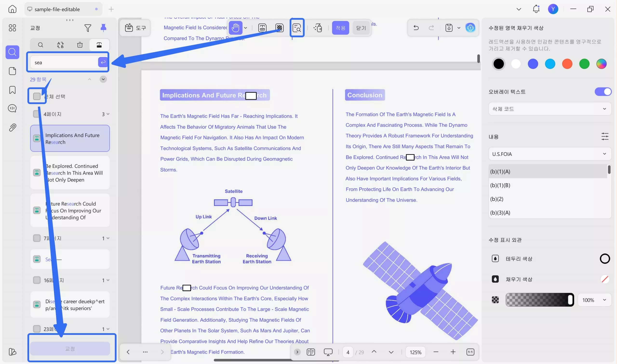The width and height of the screenshot is (617, 364).
Task: Go to next search result arrow
Action: click(x=103, y=79)
